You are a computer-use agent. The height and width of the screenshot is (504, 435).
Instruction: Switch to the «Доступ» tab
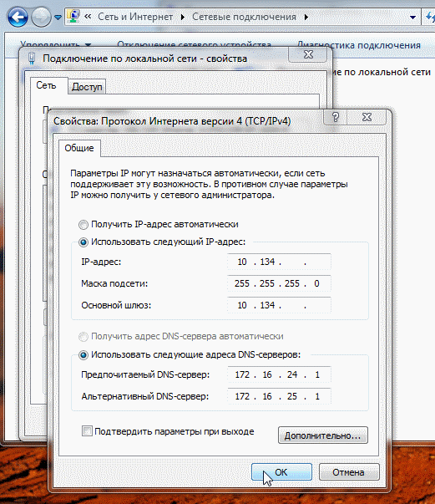click(x=87, y=87)
